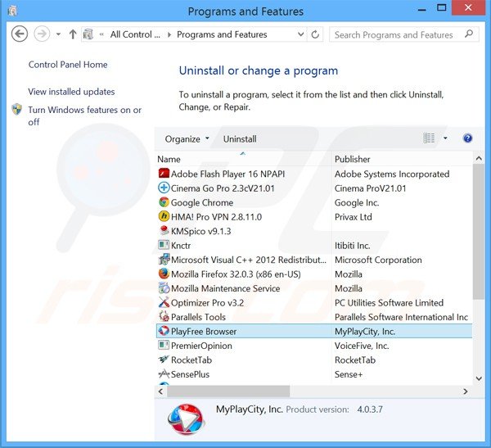491x448 pixels.
Task: Minimize the Programs and Features window
Action: (x=421, y=8)
